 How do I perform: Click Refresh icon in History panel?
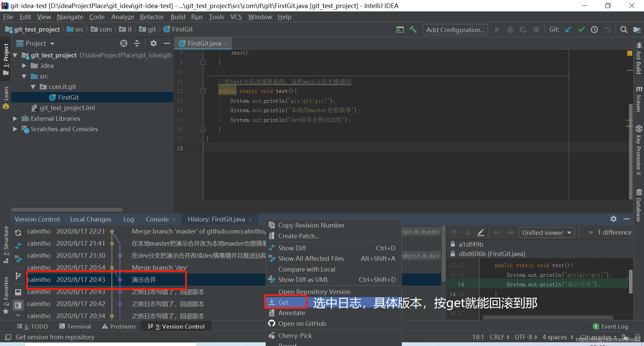18,233
